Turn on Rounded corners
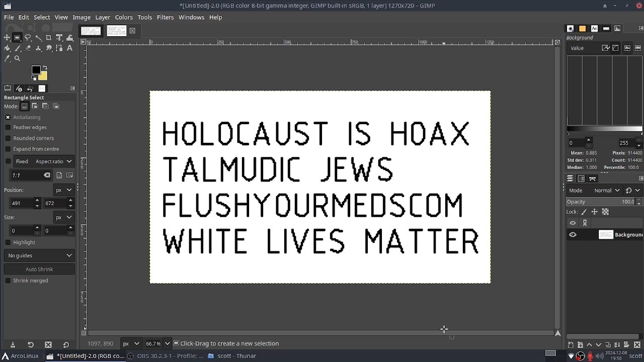The width and height of the screenshot is (644, 362). pyautogui.click(x=8, y=138)
